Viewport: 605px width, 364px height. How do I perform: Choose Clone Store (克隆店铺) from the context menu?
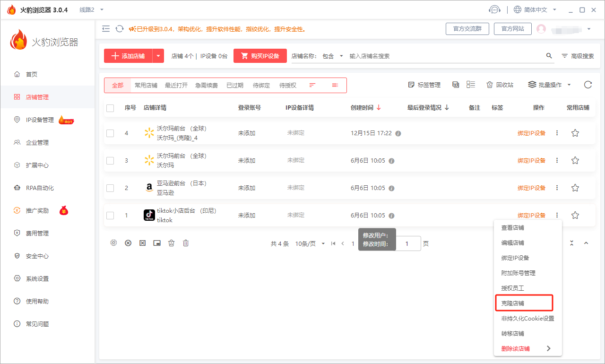coord(513,303)
